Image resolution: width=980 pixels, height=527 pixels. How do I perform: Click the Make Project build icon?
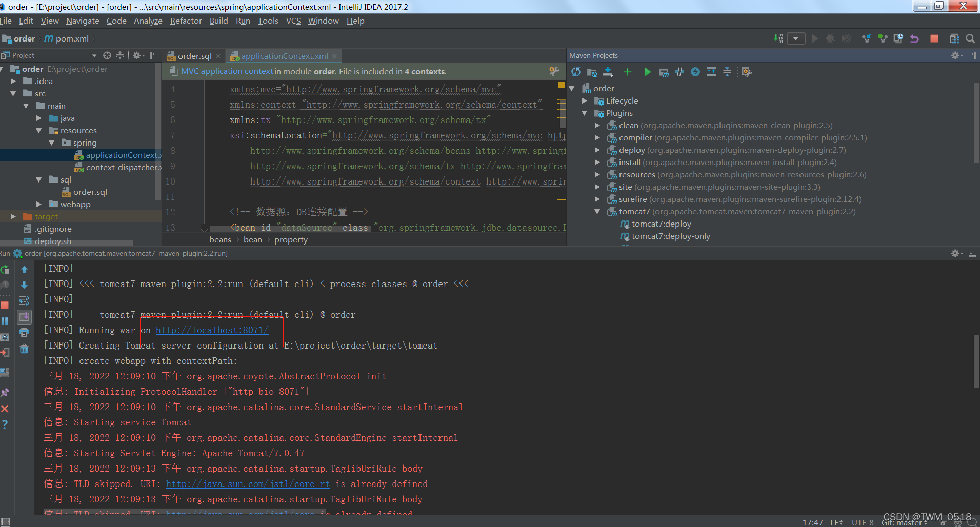778,38
